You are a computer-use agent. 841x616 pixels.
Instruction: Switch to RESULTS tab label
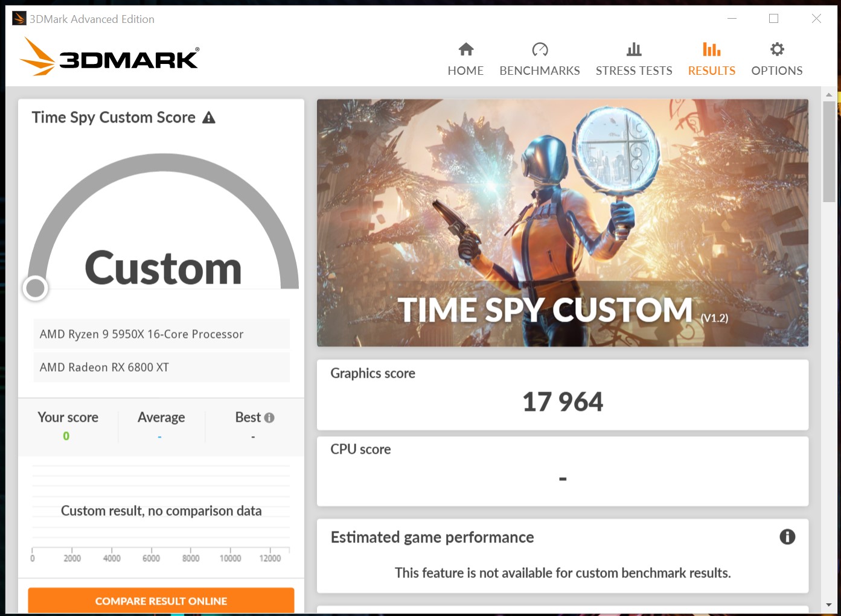tap(712, 71)
